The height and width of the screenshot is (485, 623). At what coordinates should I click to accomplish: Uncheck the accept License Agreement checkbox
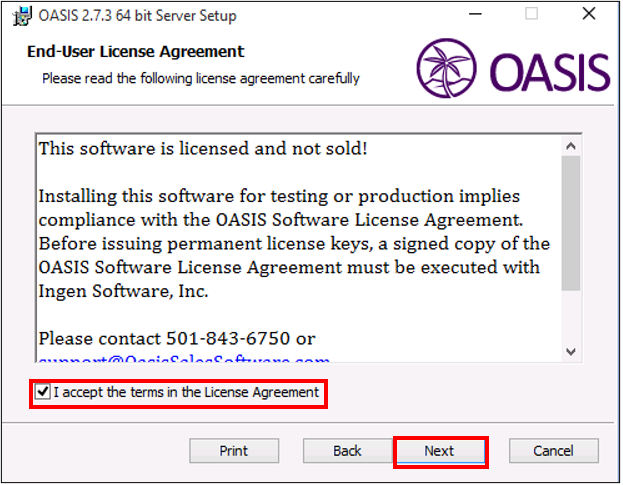point(43,392)
